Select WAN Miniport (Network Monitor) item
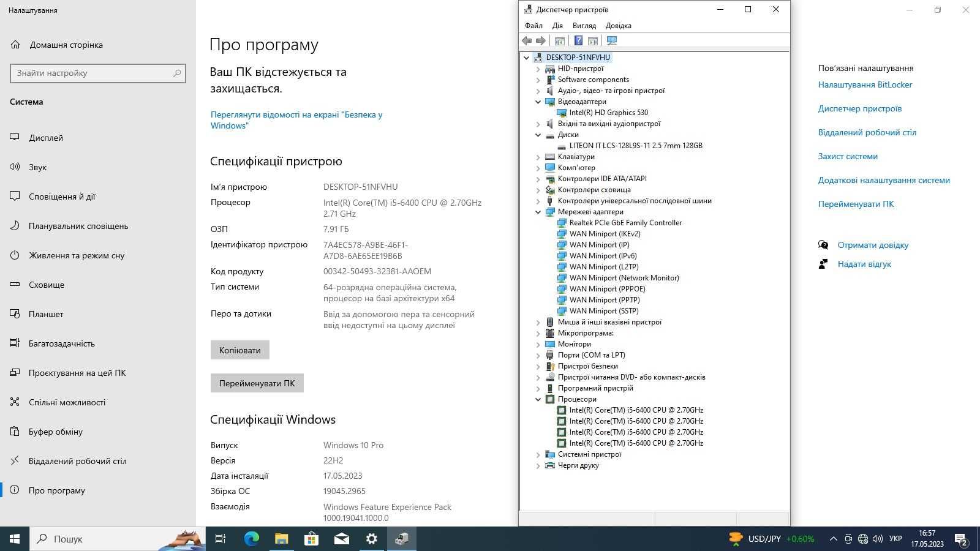Screen dimensions: 980x551 pyautogui.click(x=624, y=278)
